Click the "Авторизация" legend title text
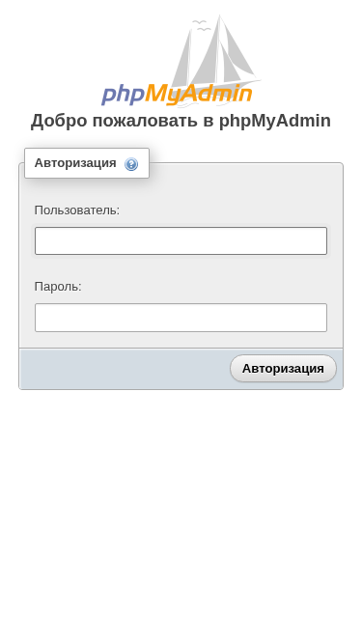 75,163
